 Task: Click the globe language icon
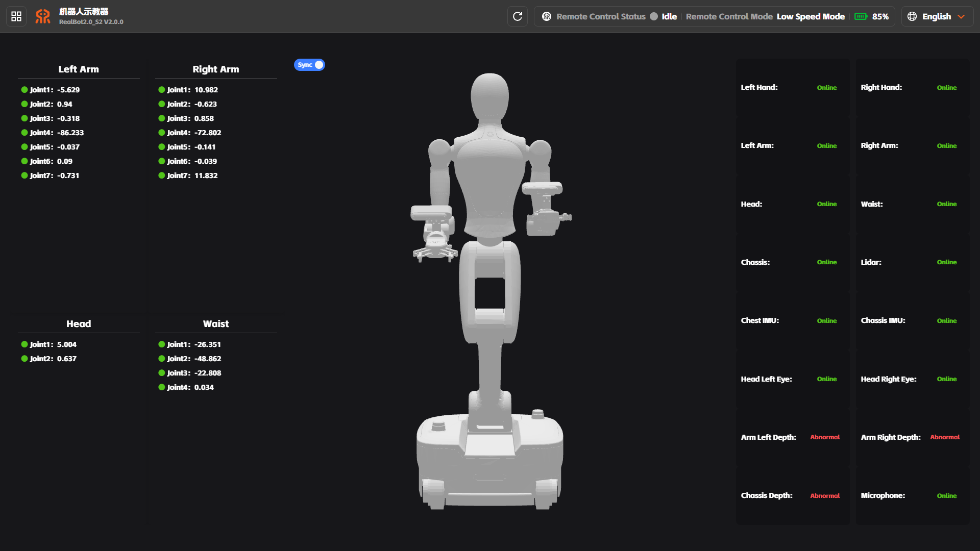[x=912, y=16]
